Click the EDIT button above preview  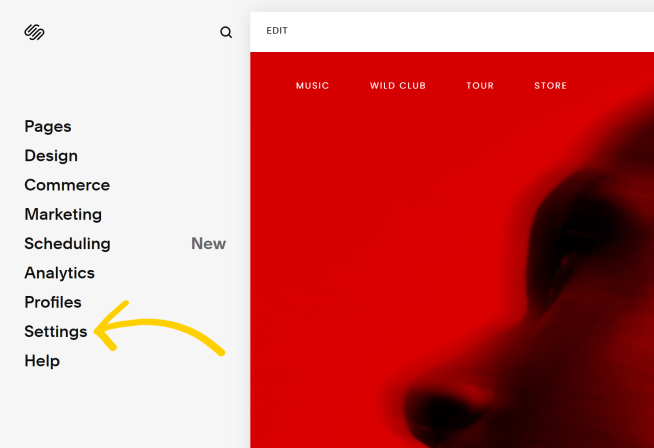coord(277,30)
